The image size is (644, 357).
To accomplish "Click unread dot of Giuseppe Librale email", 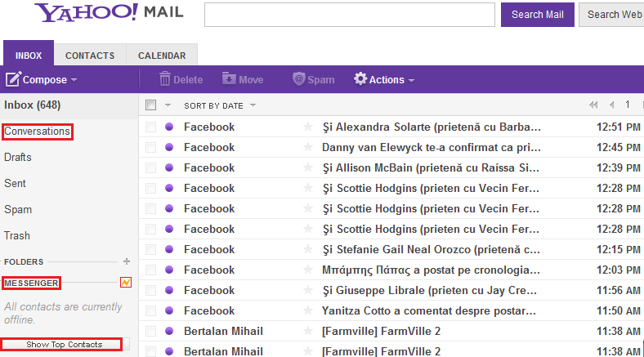I will coord(169,290).
